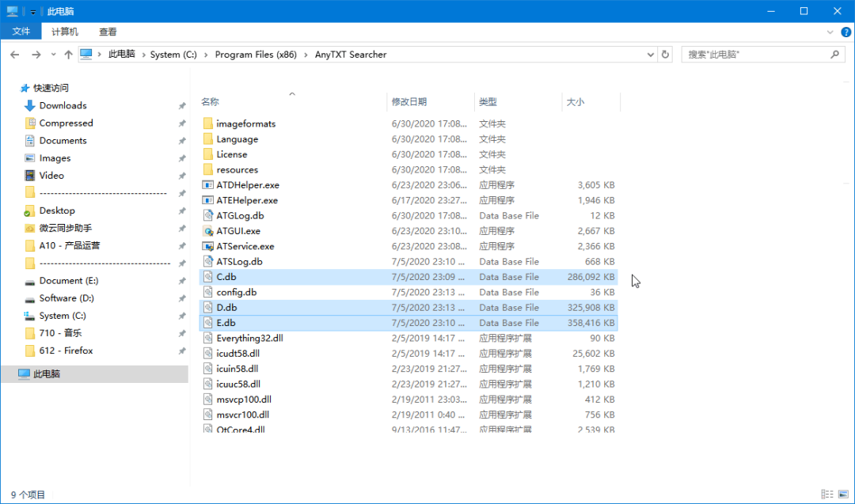Viewport: 855px width, 504px height.
Task: Open the 文件 menu tab
Action: coord(21,32)
